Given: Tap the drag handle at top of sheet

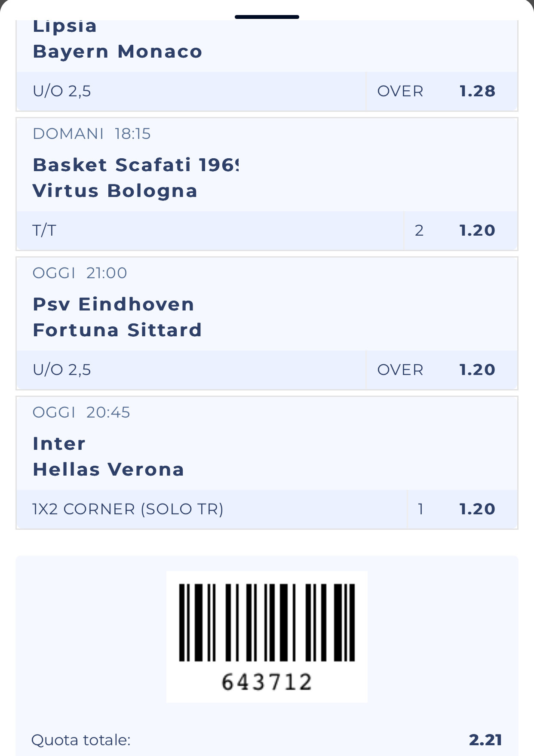Looking at the screenshot, I should (x=267, y=17).
